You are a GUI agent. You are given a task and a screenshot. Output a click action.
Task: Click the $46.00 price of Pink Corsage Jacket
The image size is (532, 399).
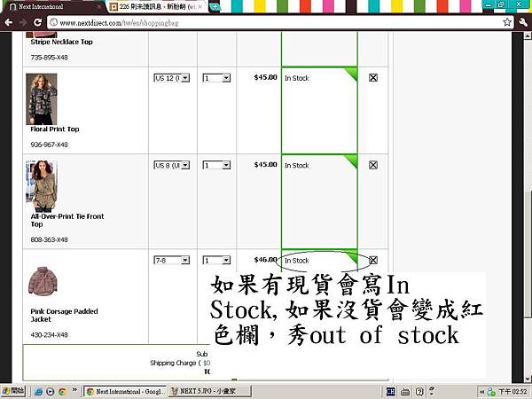pos(265,260)
